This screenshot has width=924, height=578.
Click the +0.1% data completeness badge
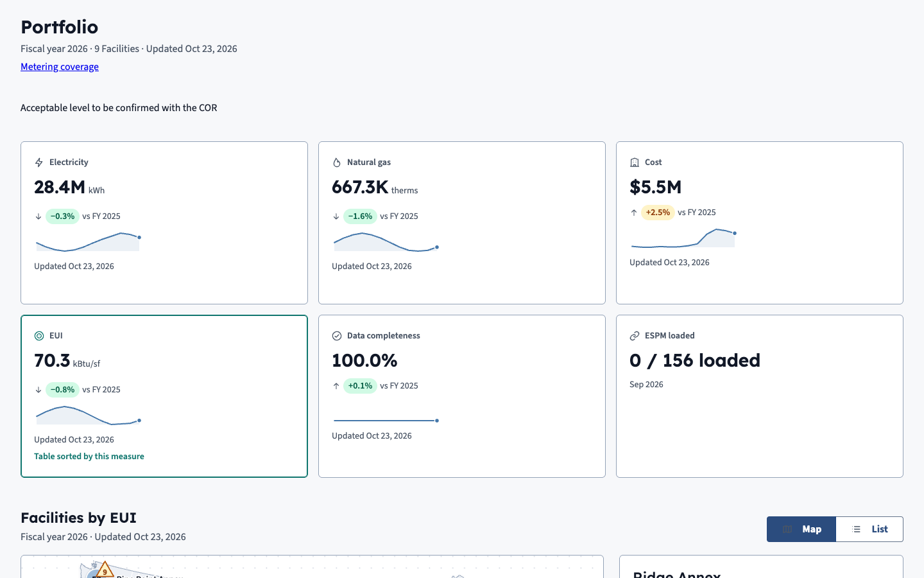point(360,386)
